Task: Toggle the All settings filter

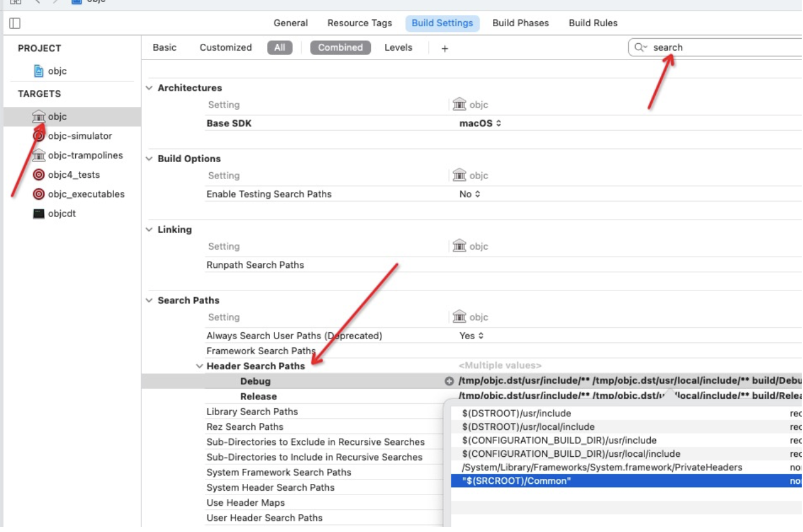Action: [x=279, y=48]
